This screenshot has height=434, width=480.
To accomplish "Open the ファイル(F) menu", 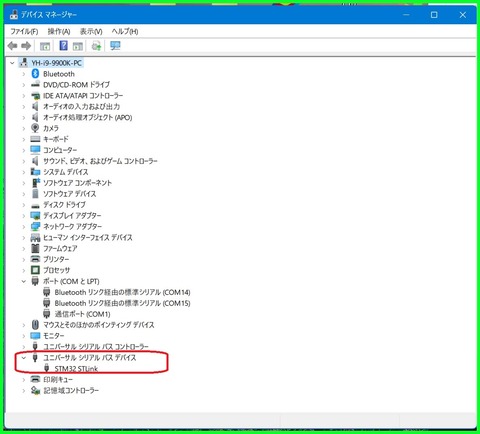I will click(24, 31).
